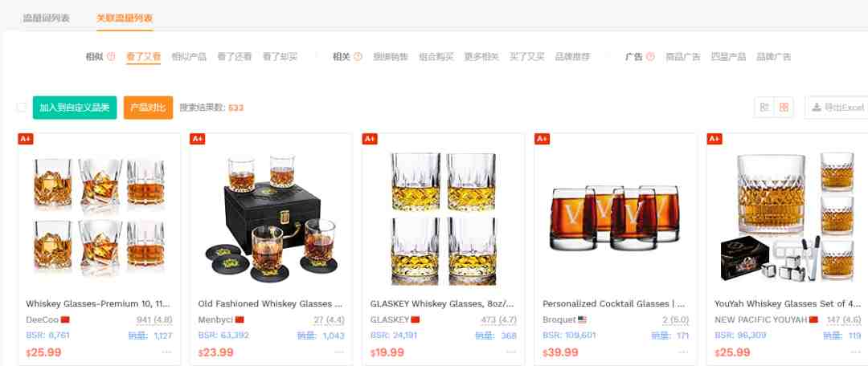Viewport: 868px width, 366px height.
Task: Open the 流量词列表 tab
Action: tap(47, 18)
